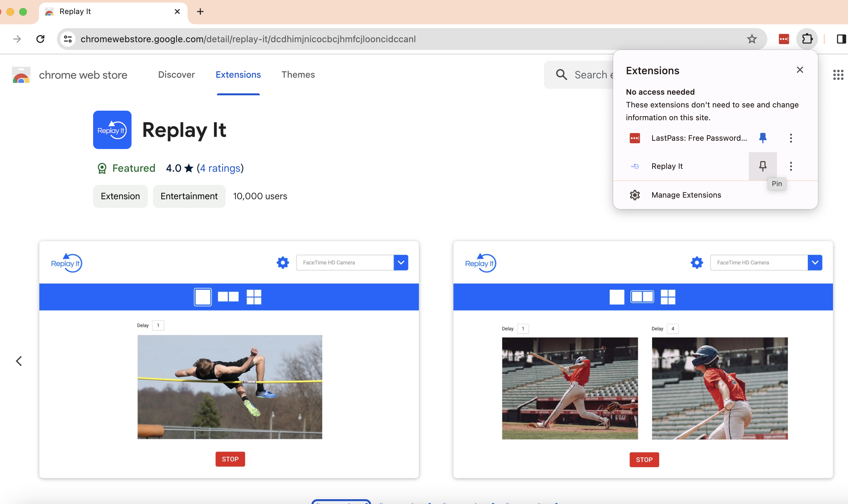The height and width of the screenshot is (504, 848).
Task: Click Delay 4 field in second screenshot
Action: pos(673,329)
